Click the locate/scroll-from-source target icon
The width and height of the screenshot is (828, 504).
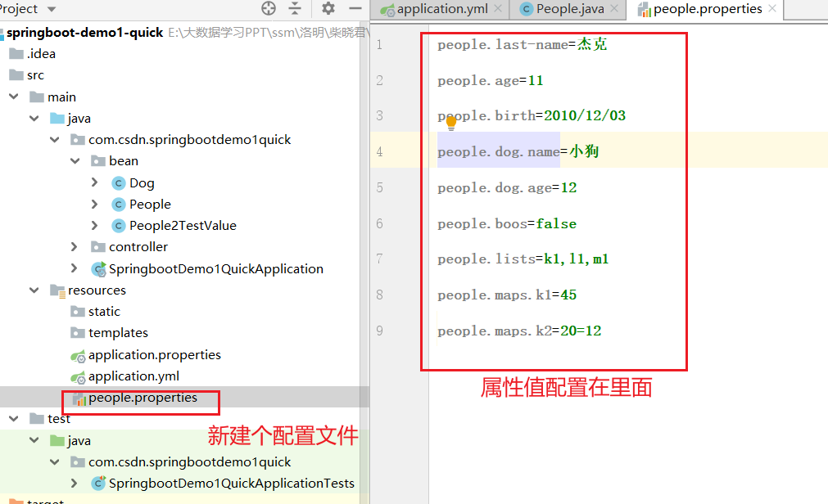pos(269,8)
